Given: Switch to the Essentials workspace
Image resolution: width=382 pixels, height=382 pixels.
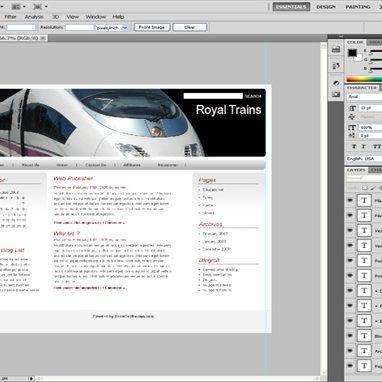Looking at the screenshot, I should click(291, 7).
